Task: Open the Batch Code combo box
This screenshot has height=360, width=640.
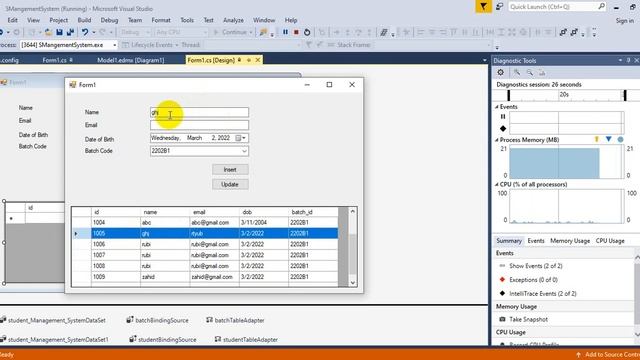Action: pyautogui.click(x=244, y=151)
